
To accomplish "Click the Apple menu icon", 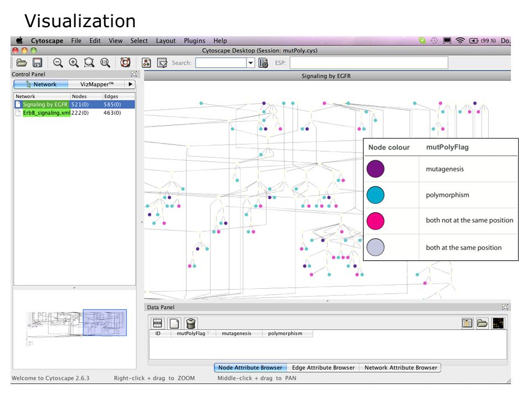I will pyautogui.click(x=19, y=40).
